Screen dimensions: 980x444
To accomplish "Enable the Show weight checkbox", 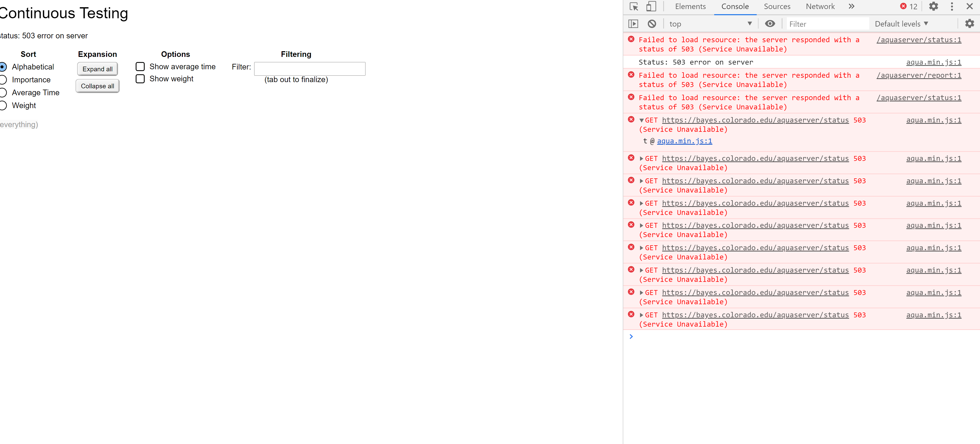I will coord(140,79).
